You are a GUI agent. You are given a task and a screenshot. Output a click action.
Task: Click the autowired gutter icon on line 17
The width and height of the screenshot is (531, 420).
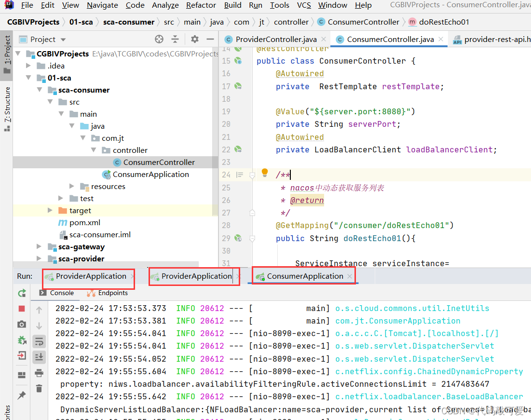click(x=238, y=86)
